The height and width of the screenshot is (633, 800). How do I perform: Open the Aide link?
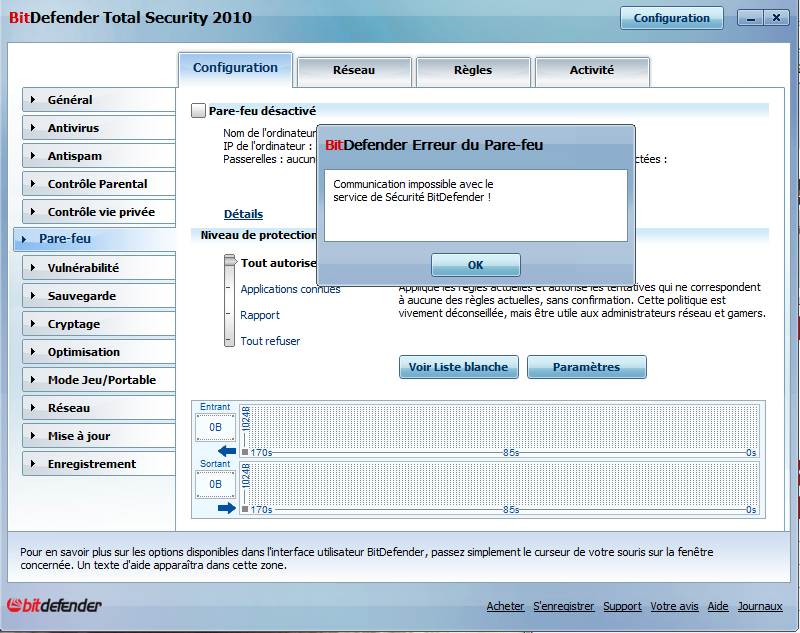(x=718, y=606)
